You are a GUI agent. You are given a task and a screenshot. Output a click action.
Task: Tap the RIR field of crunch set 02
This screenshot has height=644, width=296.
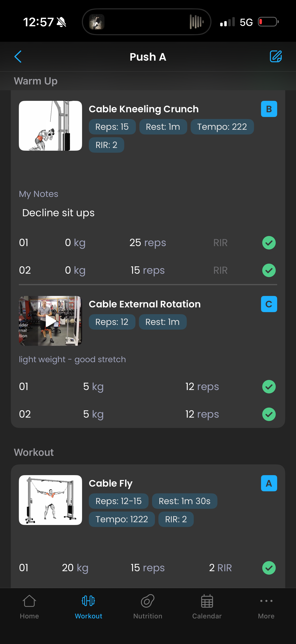[x=220, y=271]
